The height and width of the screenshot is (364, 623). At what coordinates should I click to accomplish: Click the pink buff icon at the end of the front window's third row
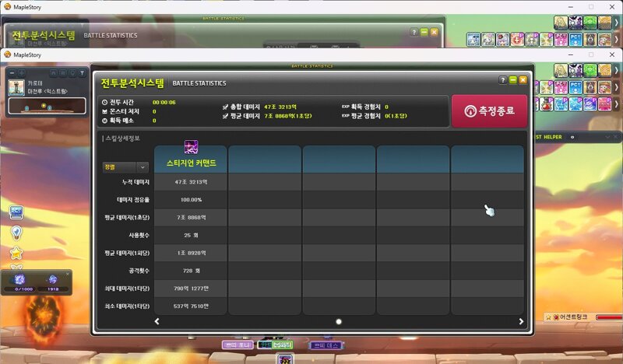tap(605, 104)
